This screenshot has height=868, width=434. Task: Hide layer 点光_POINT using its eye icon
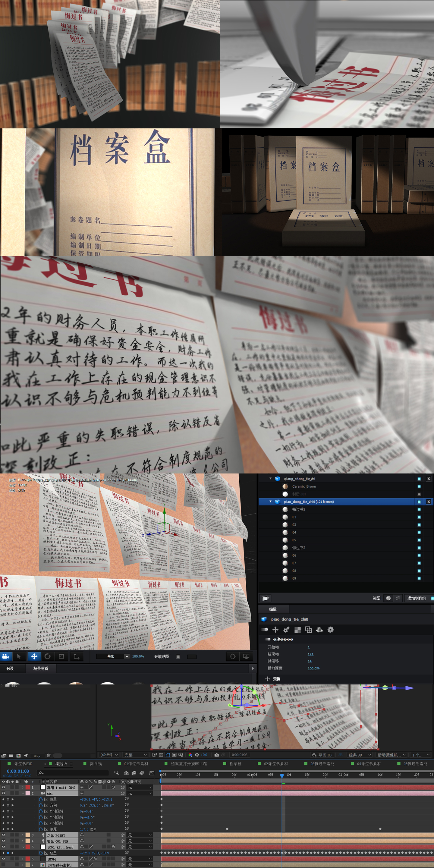coord(4,835)
